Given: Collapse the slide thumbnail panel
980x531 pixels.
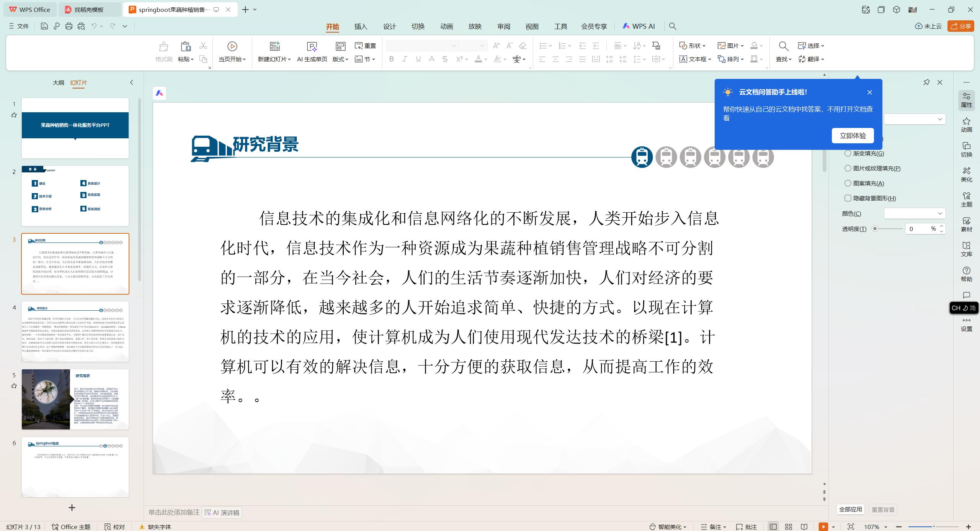Looking at the screenshot, I should 132,82.
